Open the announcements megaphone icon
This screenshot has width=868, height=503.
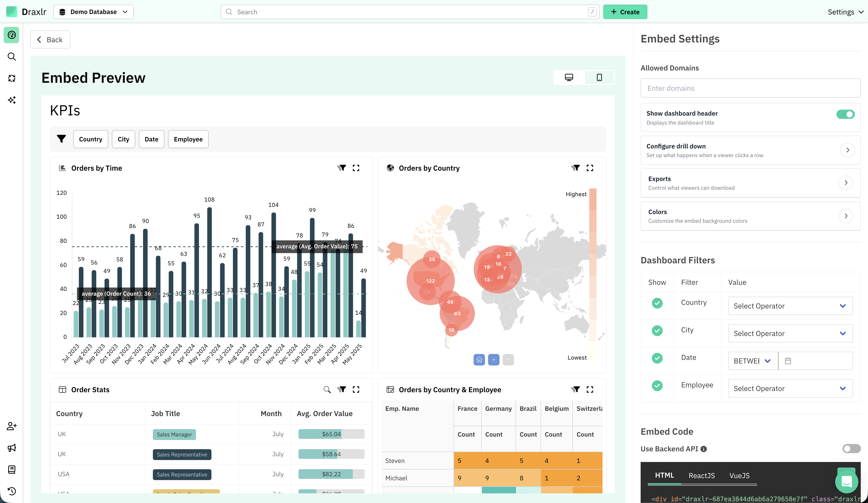(12, 448)
